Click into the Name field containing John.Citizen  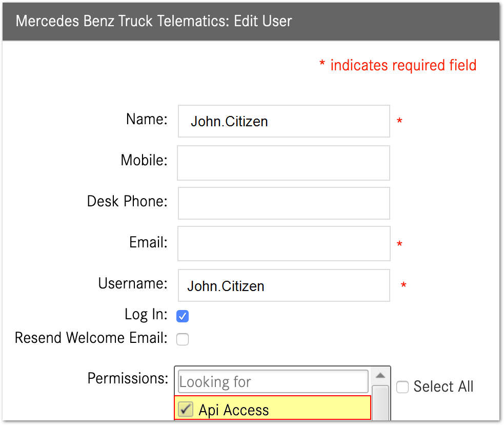click(x=284, y=122)
